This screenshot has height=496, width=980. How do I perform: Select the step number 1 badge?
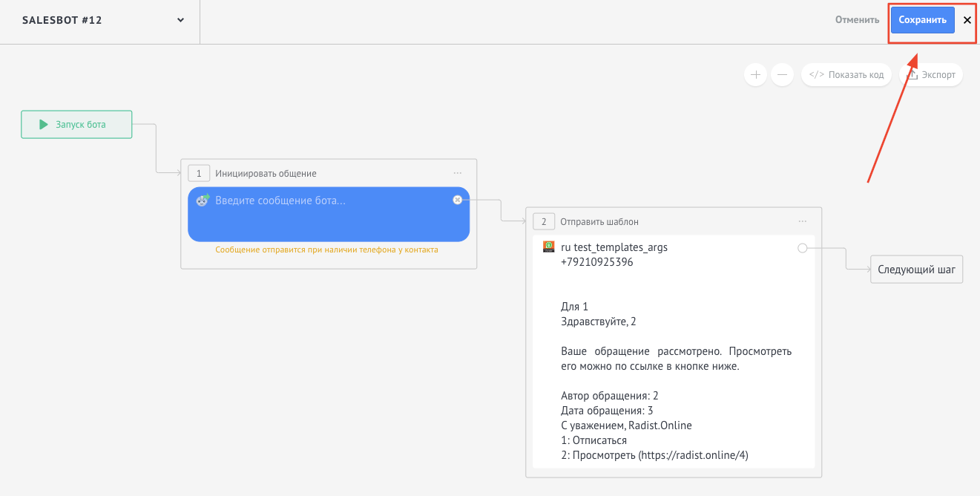pos(199,173)
